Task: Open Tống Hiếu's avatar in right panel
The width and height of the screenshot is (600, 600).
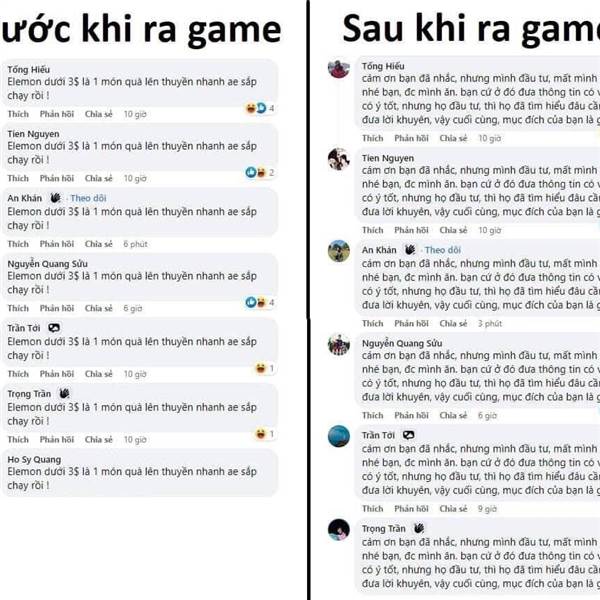Action: [x=339, y=69]
